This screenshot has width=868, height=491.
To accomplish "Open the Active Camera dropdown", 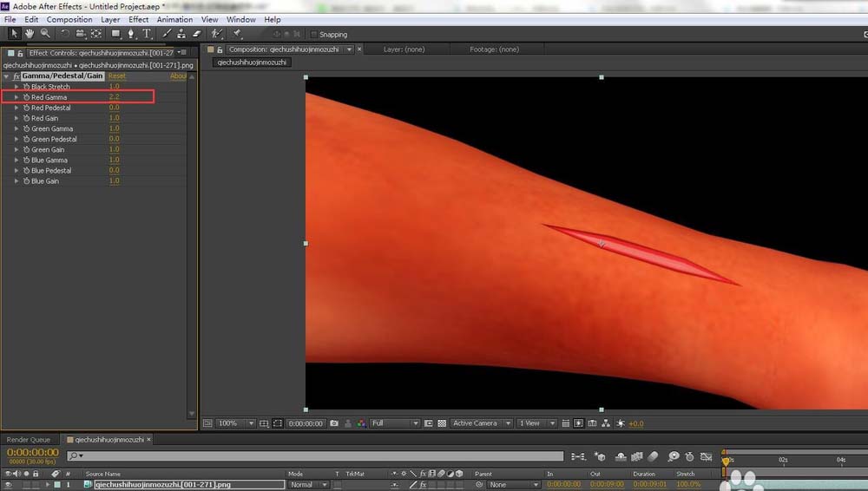I will (x=481, y=423).
